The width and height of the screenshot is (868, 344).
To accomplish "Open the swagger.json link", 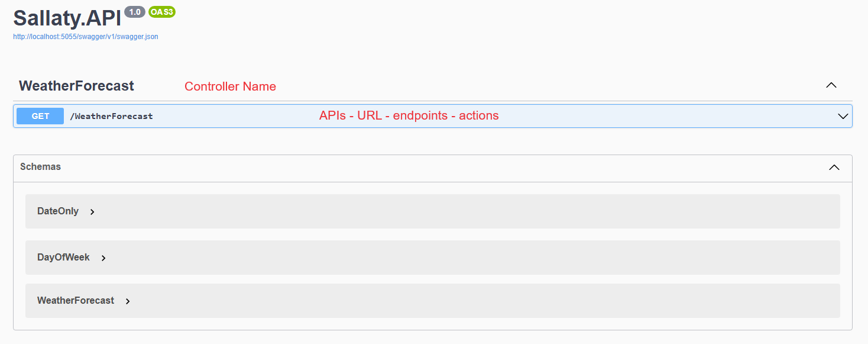I will pos(86,37).
